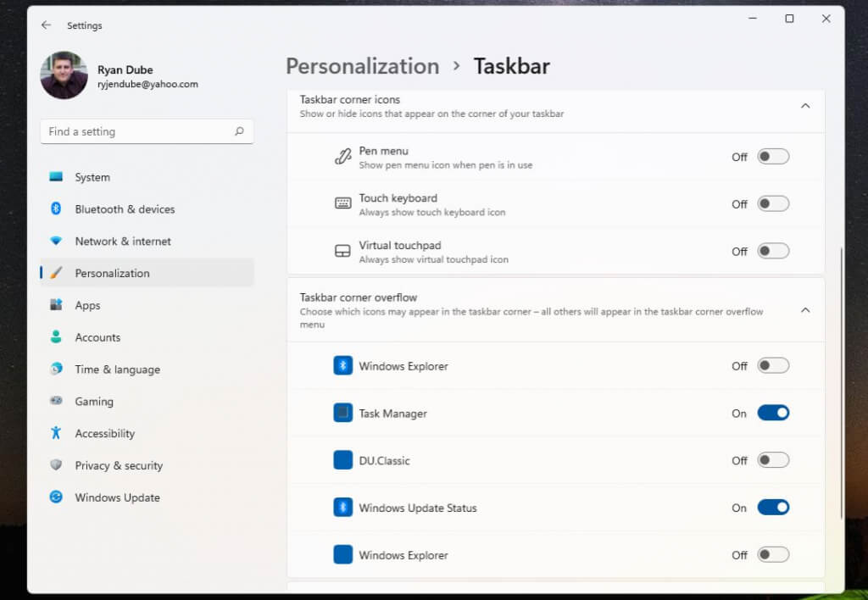Click the Accessibility figure icon
The height and width of the screenshot is (600, 868).
[x=56, y=433]
